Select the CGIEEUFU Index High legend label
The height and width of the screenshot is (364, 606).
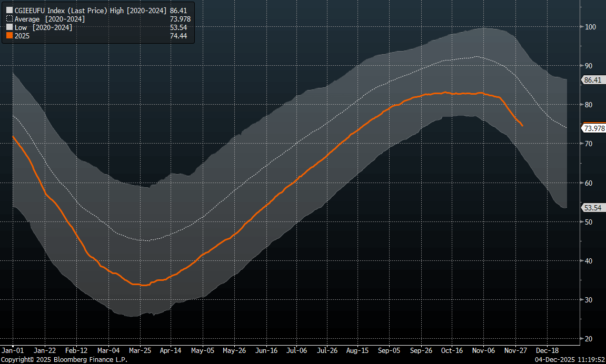click(x=90, y=10)
